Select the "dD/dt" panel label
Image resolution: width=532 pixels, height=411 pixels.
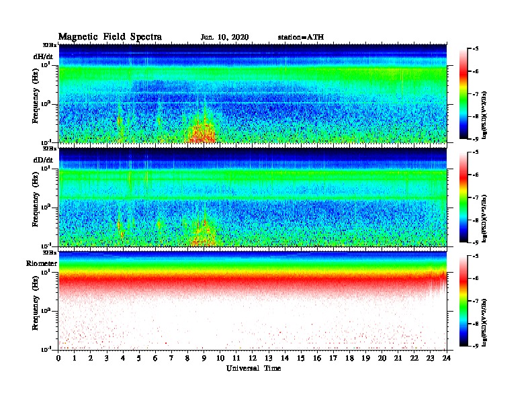(43, 160)
